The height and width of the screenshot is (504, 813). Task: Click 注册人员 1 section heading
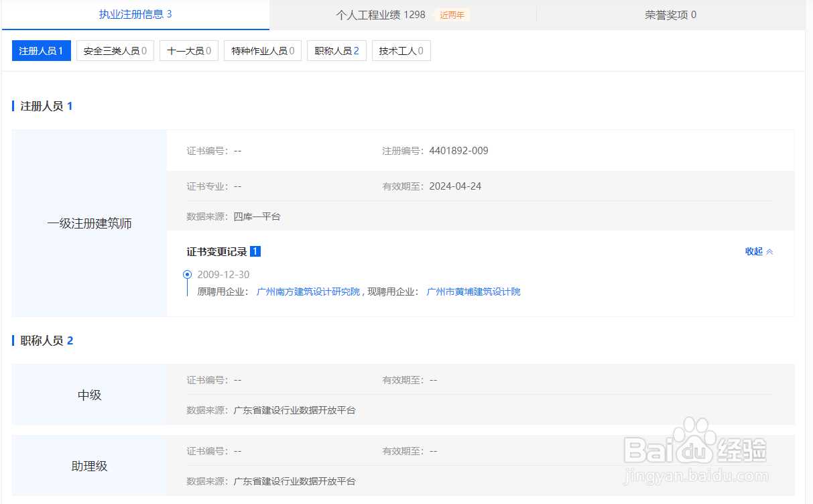tap(46, 106)
